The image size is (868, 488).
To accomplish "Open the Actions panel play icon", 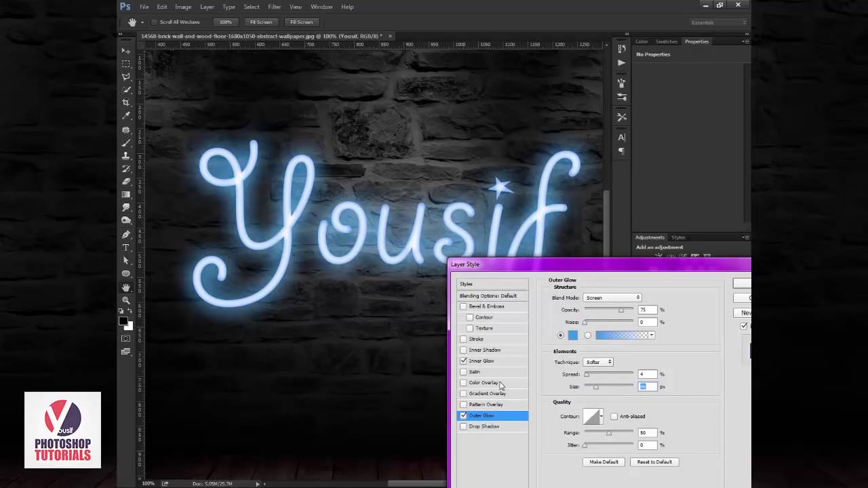I will (x=622, y=62).
